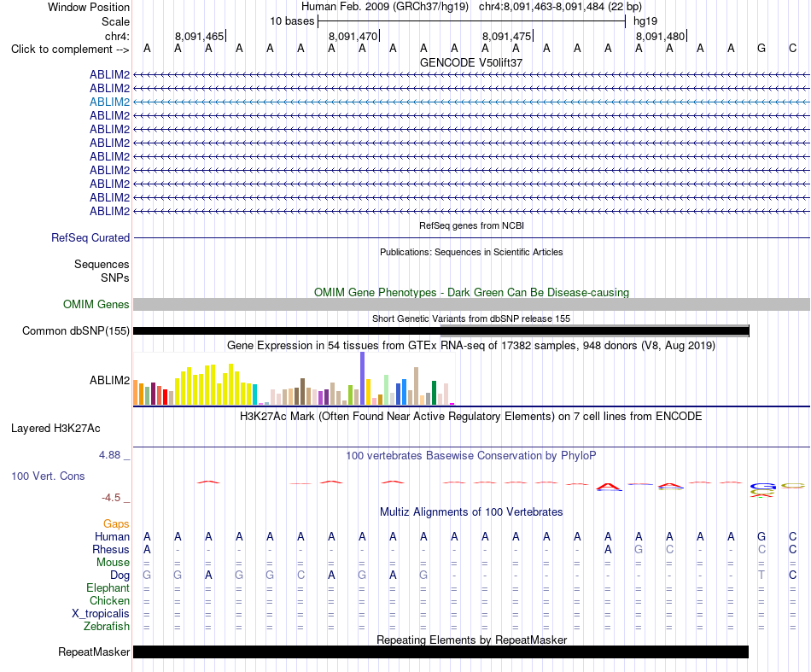Click the Mouse species label

pyautogui.click(x=113, y=563)
